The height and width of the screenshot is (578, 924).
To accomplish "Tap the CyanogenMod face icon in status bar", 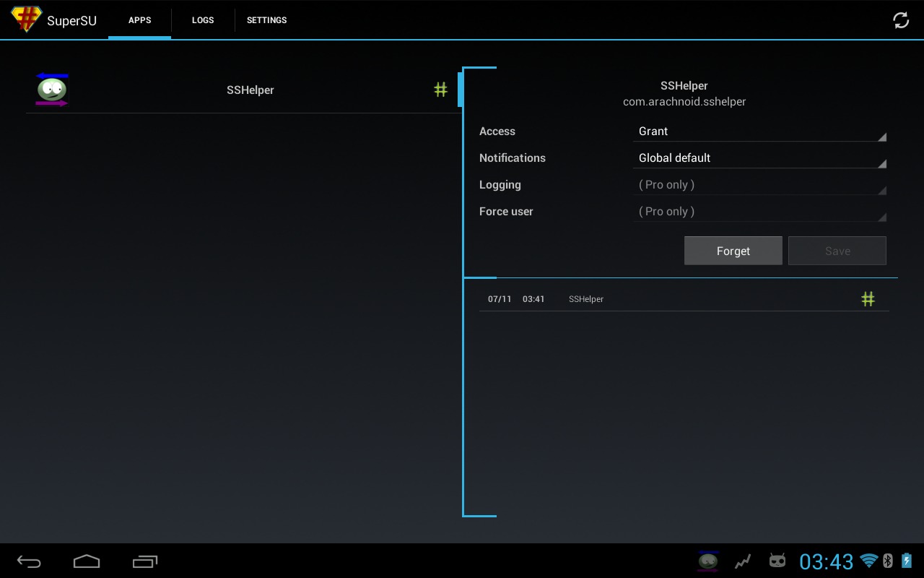I will 777,561.
